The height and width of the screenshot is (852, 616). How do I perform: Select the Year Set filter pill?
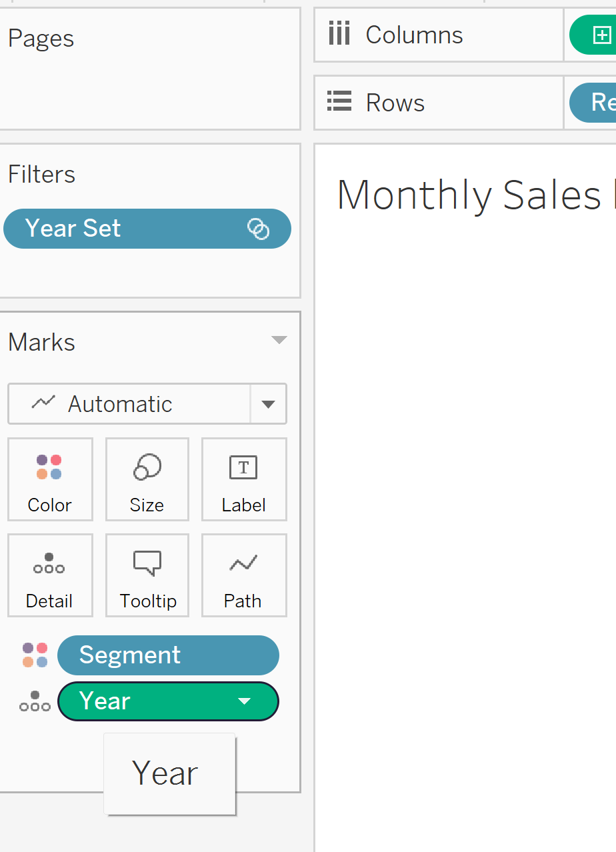click(147, 229)
